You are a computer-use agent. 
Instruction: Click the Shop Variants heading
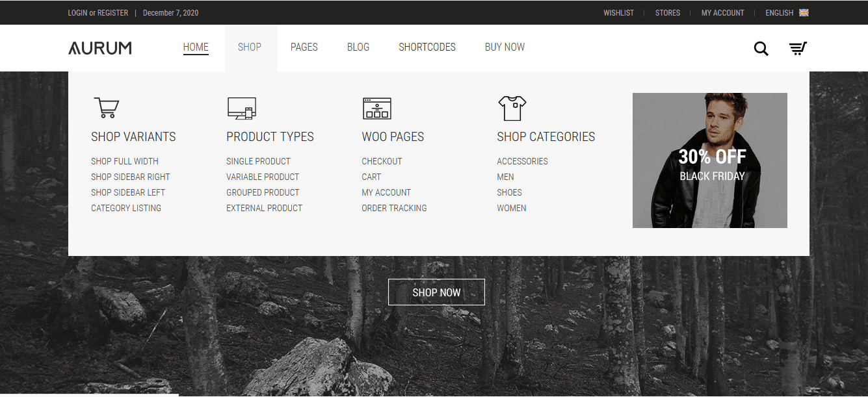point(133,137)
